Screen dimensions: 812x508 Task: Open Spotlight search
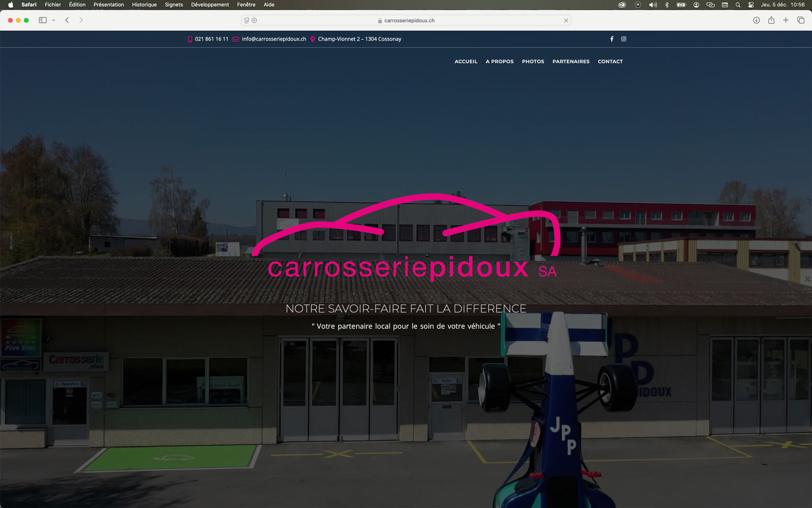click(738, 5)
